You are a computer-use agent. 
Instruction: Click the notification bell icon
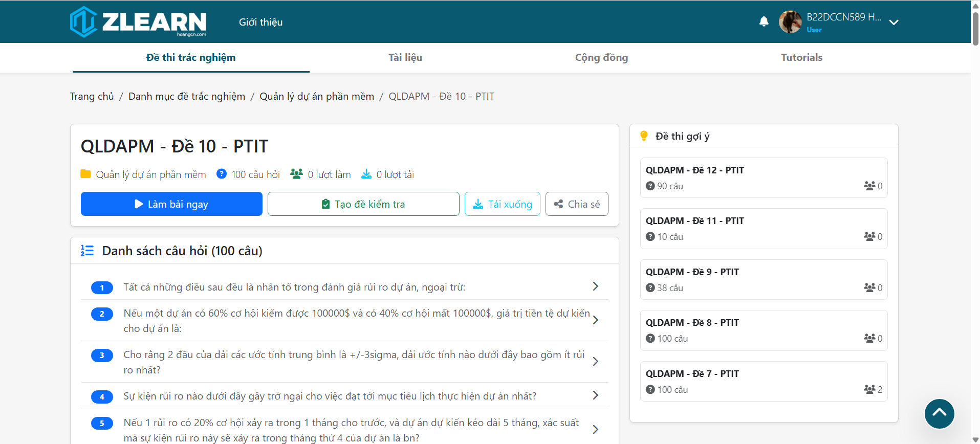764,21
